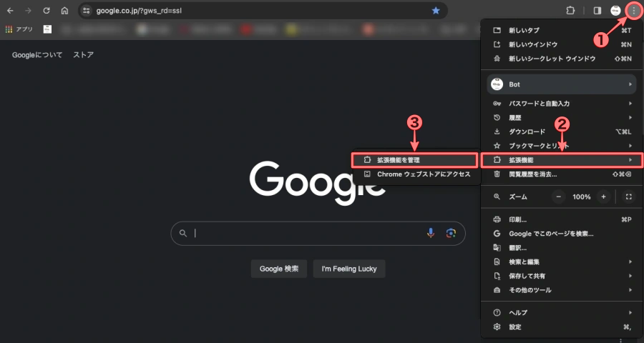Click I'm Feeling Lucky button

[349, 269]
